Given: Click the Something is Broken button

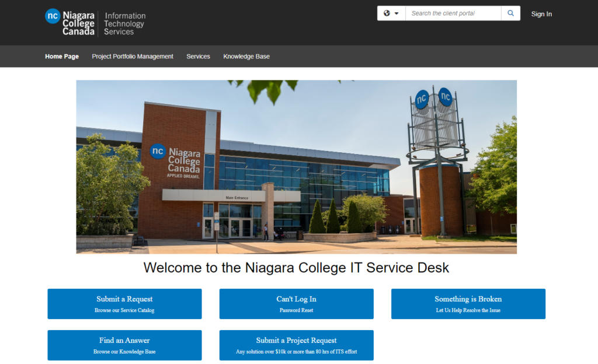Looking at the screenshot, I should (x=468, y=303).
